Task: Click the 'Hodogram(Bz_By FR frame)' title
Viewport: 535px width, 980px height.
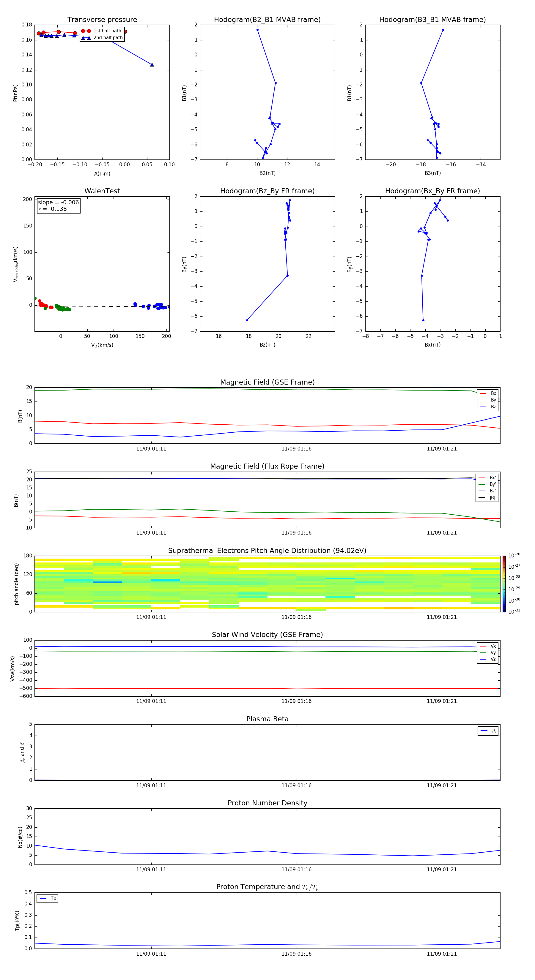Action: [267, 191]
